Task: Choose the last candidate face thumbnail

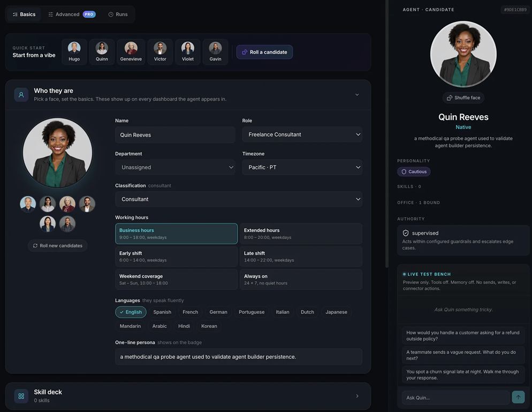Action: [x=67, y=224]
